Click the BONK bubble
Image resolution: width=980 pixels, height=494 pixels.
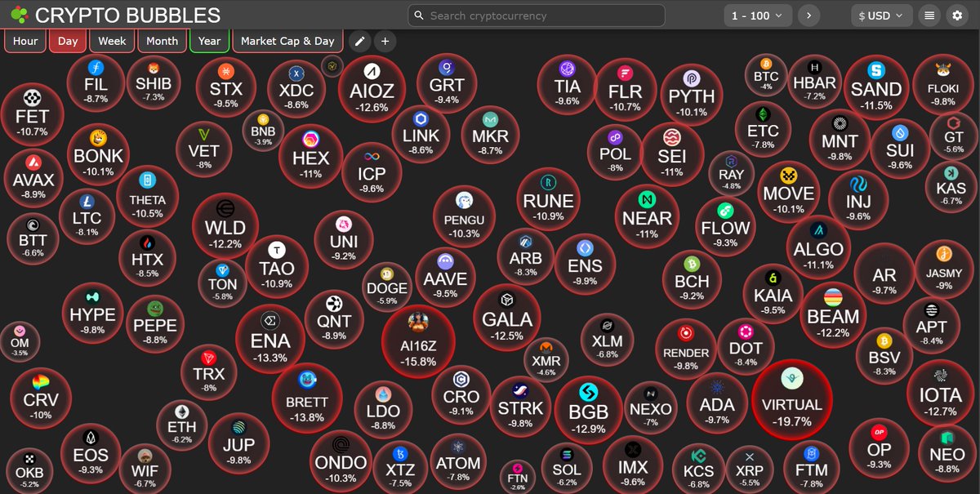pyautogui.click(x=99, y=156)
